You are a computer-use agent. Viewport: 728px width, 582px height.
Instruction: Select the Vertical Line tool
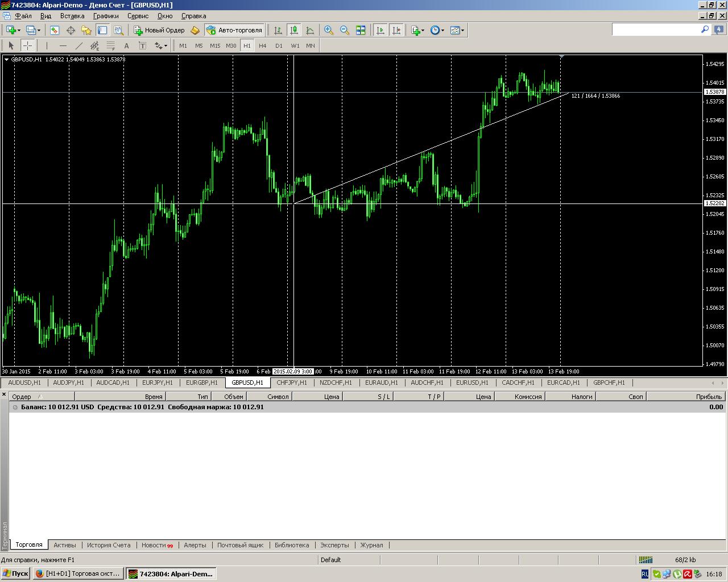(x=47, y=45)
